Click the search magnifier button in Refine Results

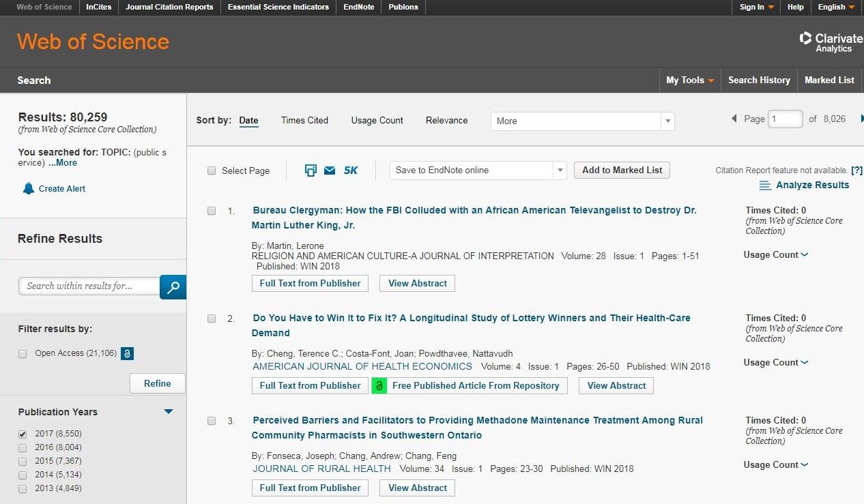(x=173, y=286)
